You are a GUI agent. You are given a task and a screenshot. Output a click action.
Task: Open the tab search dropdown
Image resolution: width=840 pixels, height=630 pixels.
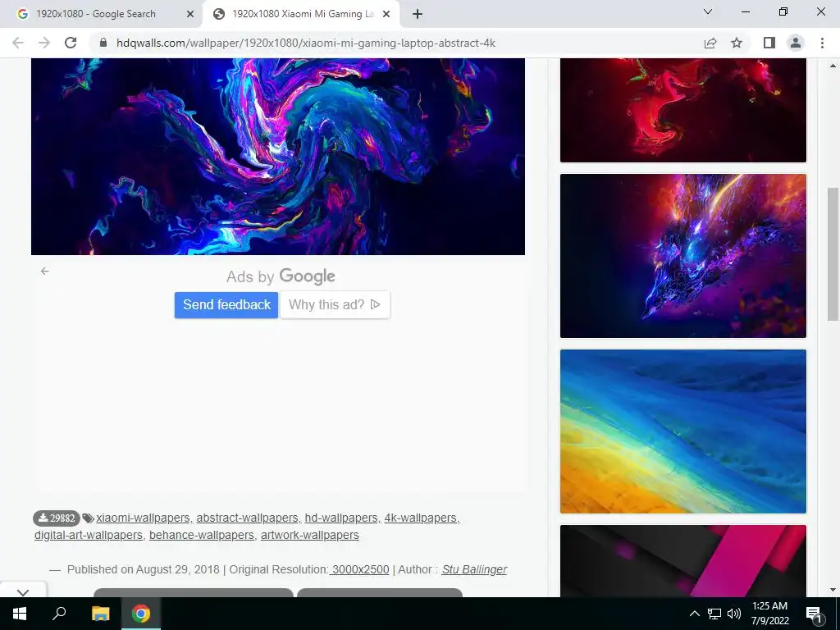pos(708,11)
